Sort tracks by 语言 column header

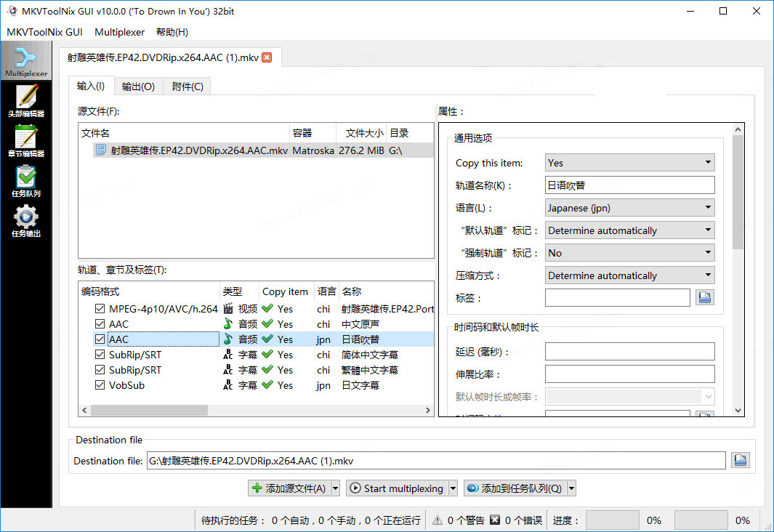(x=326, y=291)
